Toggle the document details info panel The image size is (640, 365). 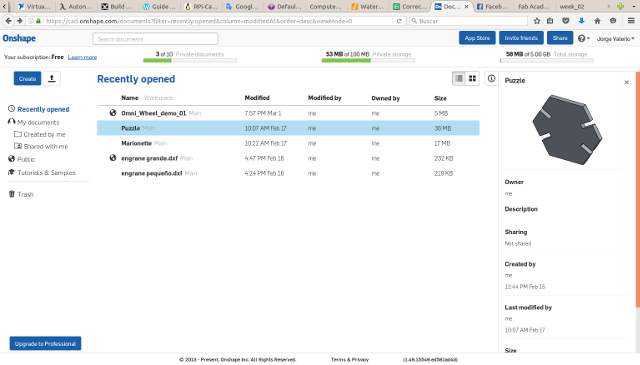tap(491, 78)
